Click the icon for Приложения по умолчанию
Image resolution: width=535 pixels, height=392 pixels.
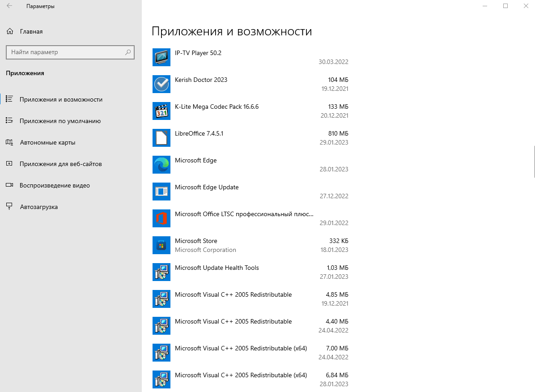tap(9, 120)
